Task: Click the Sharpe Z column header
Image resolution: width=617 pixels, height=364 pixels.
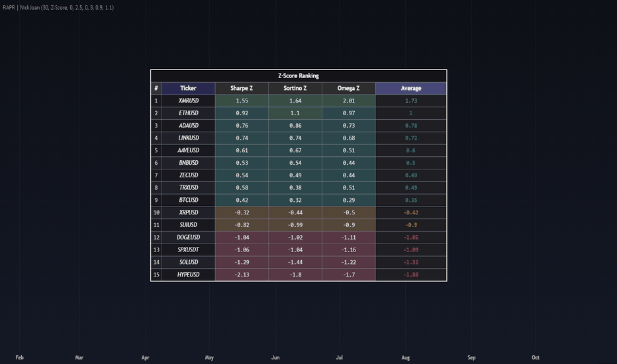Action: tap(242, 88)
